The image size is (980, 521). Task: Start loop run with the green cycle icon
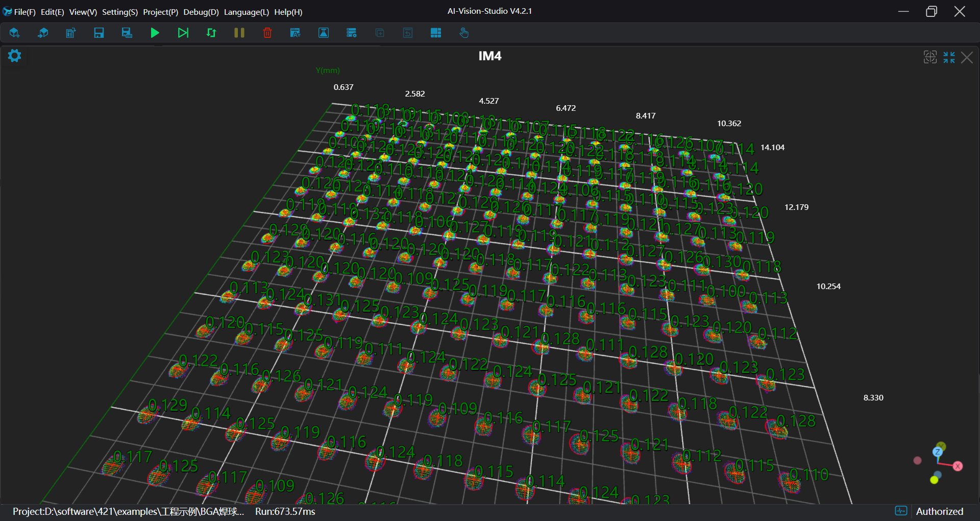click(x=211, y=33)
